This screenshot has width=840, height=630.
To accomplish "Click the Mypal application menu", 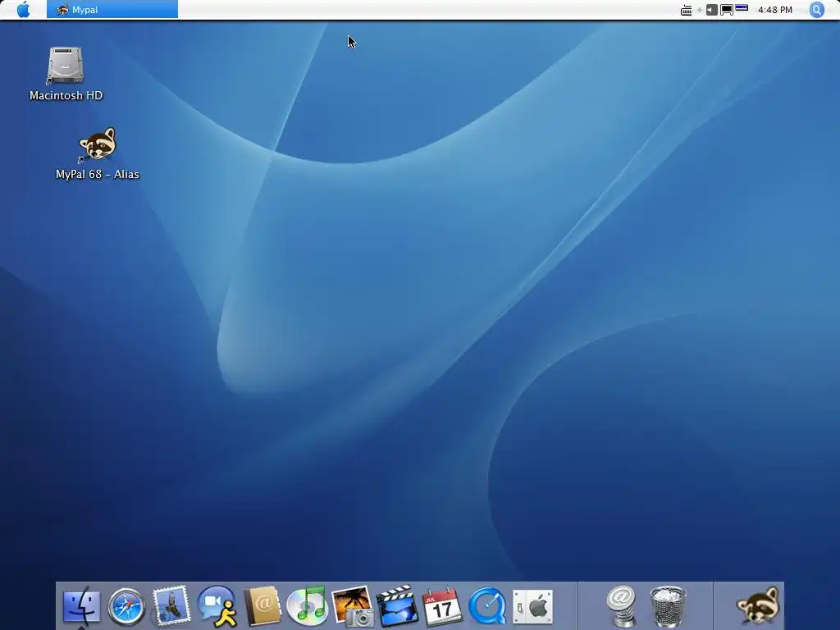I will coord(112,9).
